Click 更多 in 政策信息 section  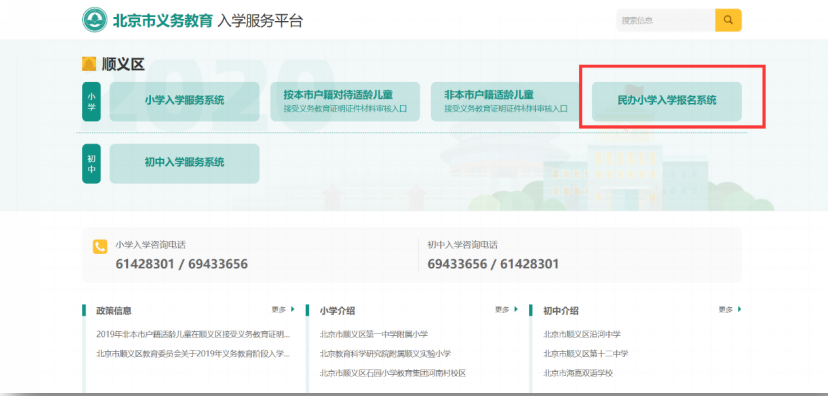pos(283,309)
